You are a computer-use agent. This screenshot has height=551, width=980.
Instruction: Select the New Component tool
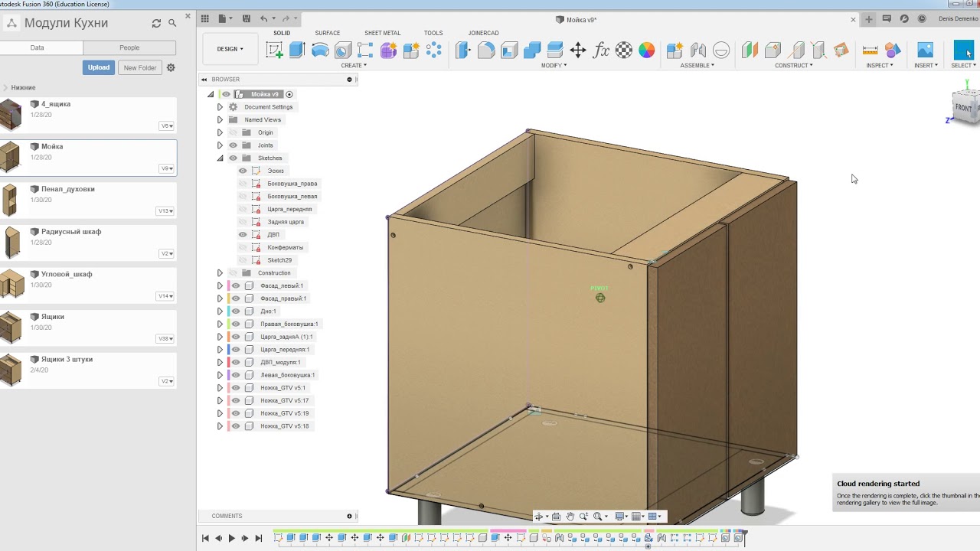point(675,51)
